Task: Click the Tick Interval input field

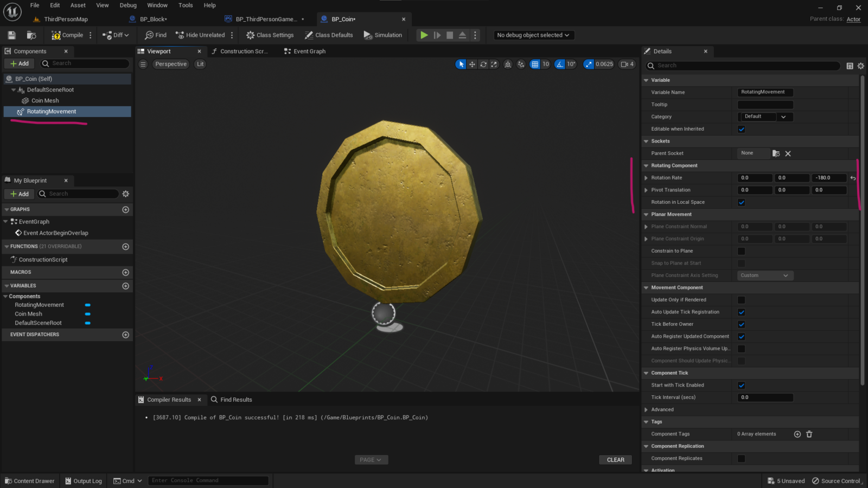Action: tap(765, 397)
